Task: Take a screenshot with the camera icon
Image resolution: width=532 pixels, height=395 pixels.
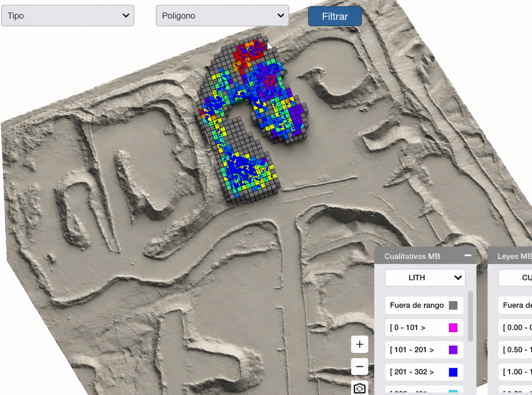Action: (360, 388)
